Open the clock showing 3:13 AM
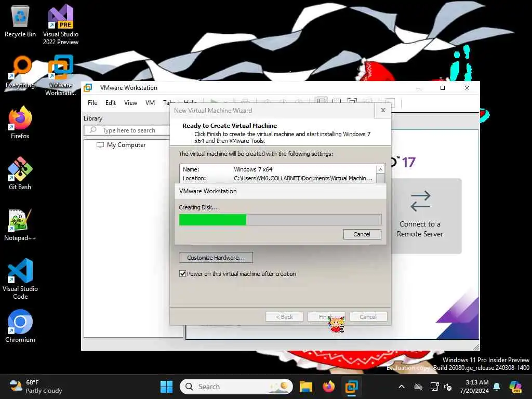 [x=474, y=387]
